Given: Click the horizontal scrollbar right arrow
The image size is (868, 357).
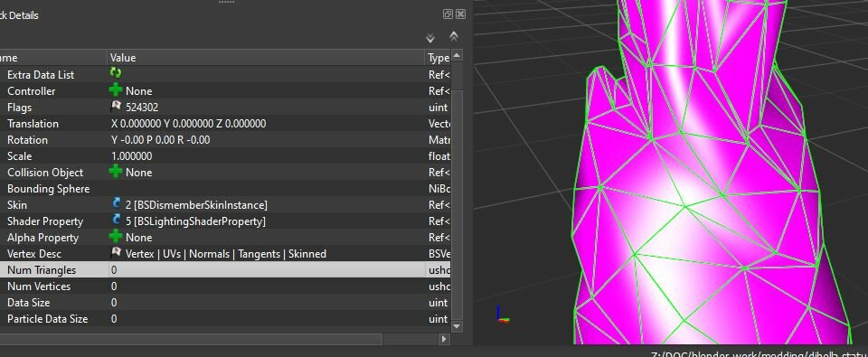Looking at the screenshot, I should coord(444,338).
